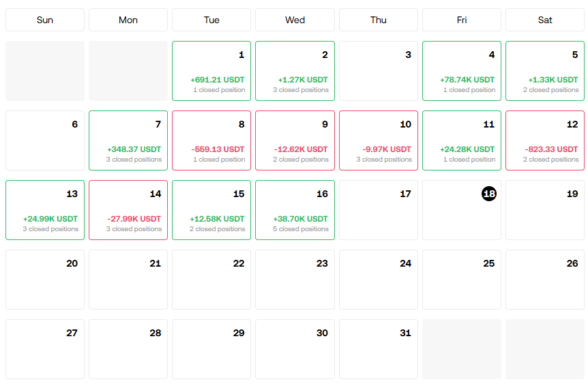Image resolution: width=588 pixels, height=386 pixels.
Task: Select day 5 with +1.33K USDT
Action: (545, 71)
